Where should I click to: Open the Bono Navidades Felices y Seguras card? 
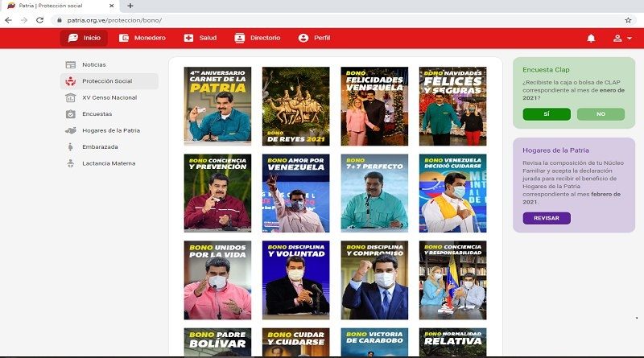pyautogui.click(x=452, y=106)
